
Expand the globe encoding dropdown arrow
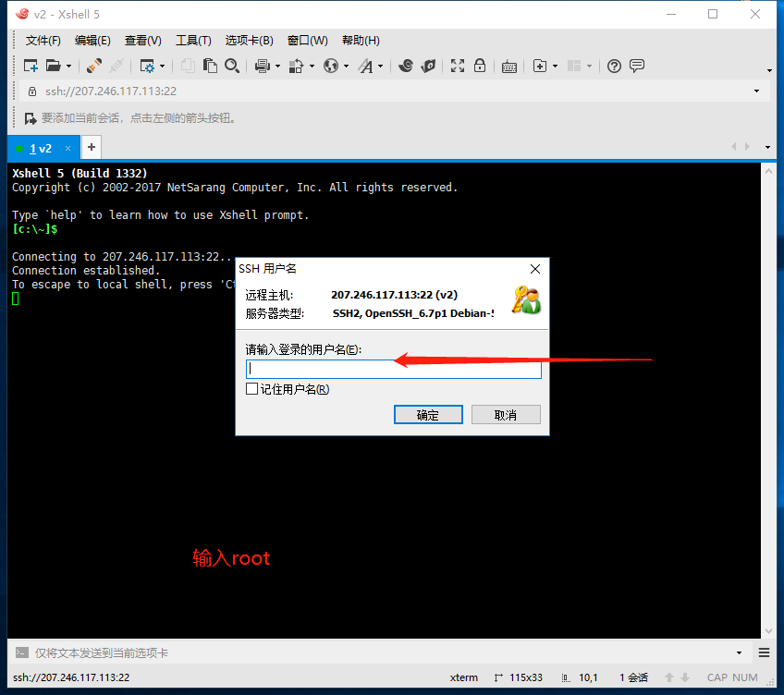point(346,66)
